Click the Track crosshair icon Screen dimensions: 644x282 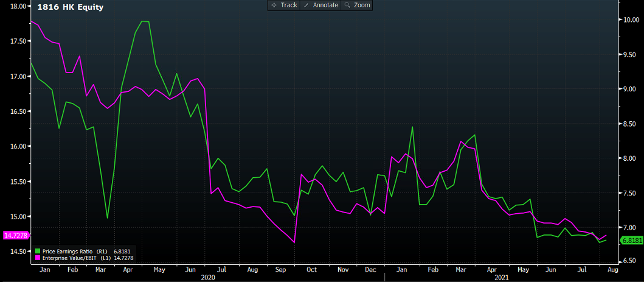coord(274,5)
